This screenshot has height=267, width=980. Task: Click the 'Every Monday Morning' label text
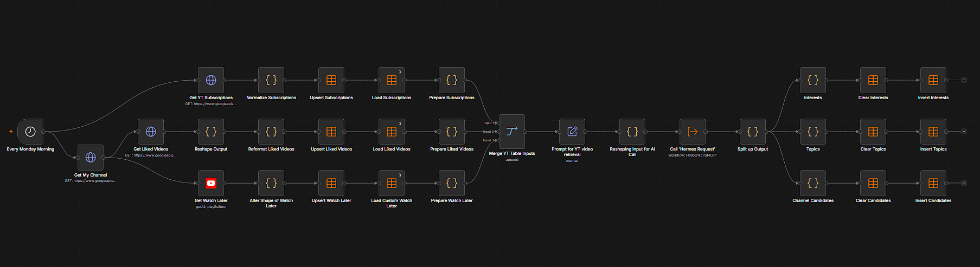tap(30, 149)
